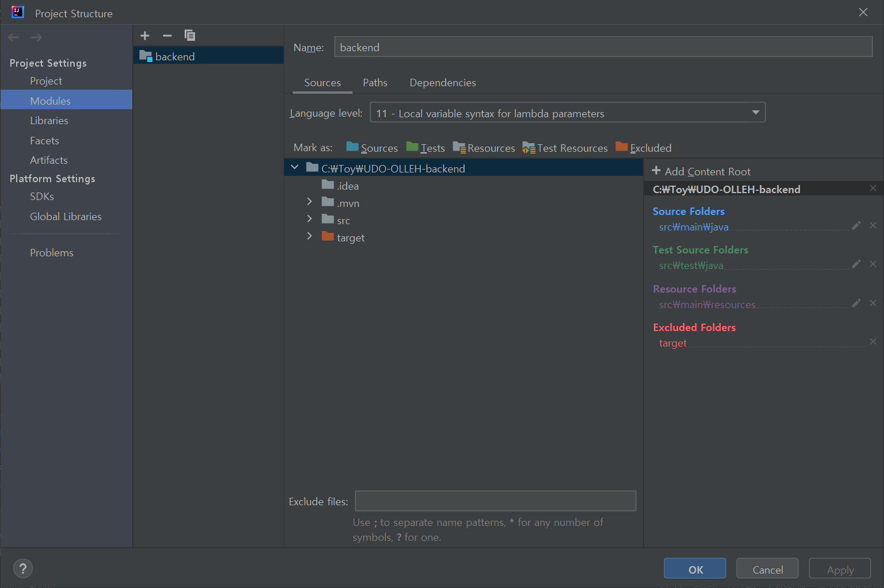Image resolution: width=884 pixels, height=588 pixels.
Task: Switch to the Paths tab
Action: [x=375, y=82]
